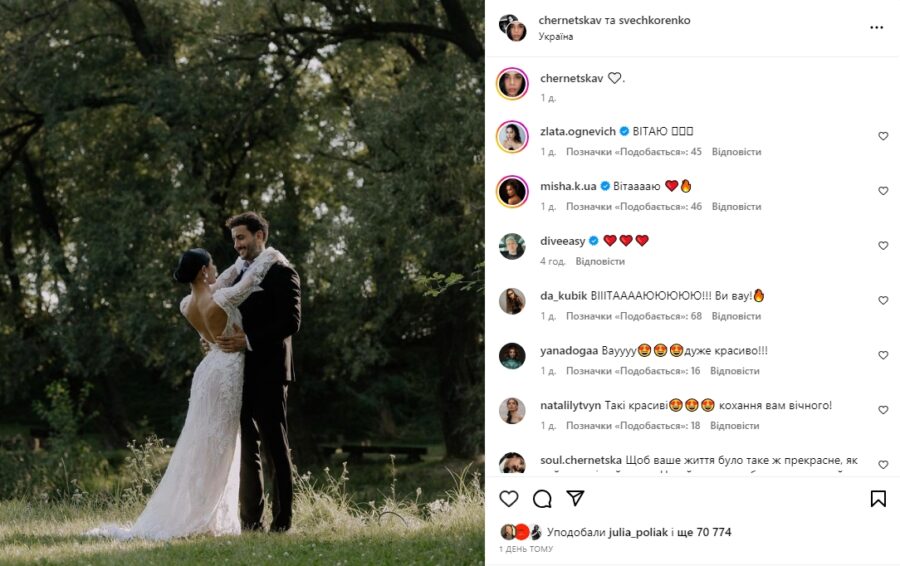
Task: Like the post with the heart icon
Action: pyautogui.click(x=509, y=498)
